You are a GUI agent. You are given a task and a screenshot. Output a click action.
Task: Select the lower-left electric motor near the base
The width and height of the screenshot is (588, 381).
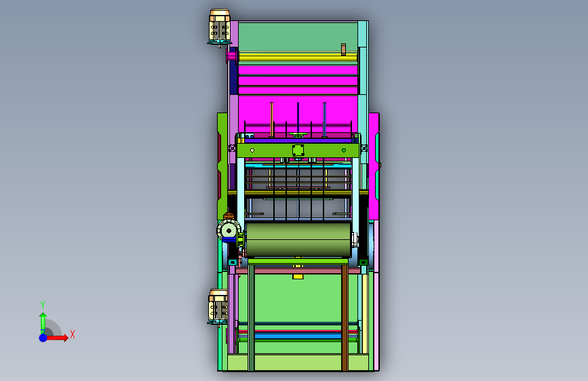218,306
